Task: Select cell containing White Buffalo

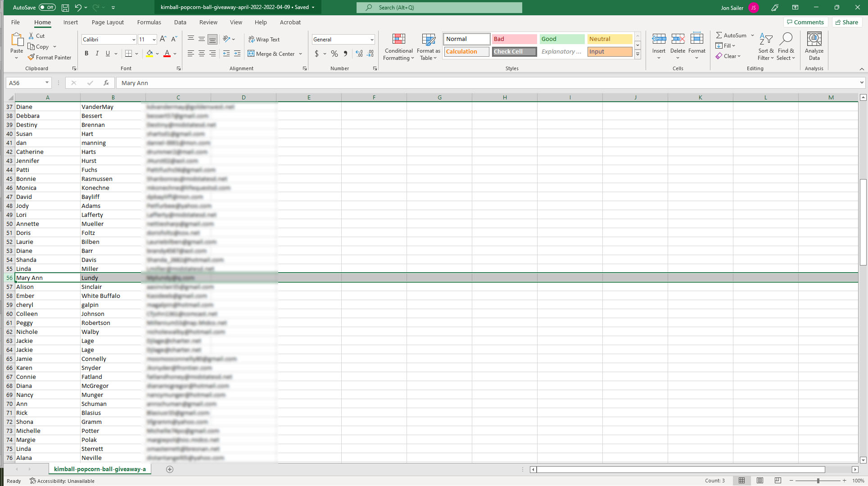Action: 101,296
